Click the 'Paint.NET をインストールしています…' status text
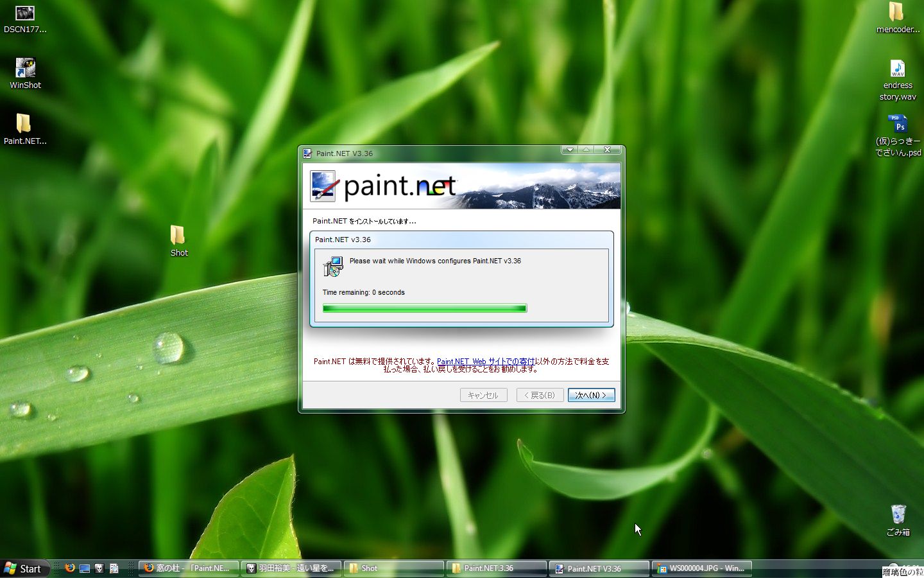The width and height of the screenshot is (924, 578). pyautogui.click(x=364, y=221)
